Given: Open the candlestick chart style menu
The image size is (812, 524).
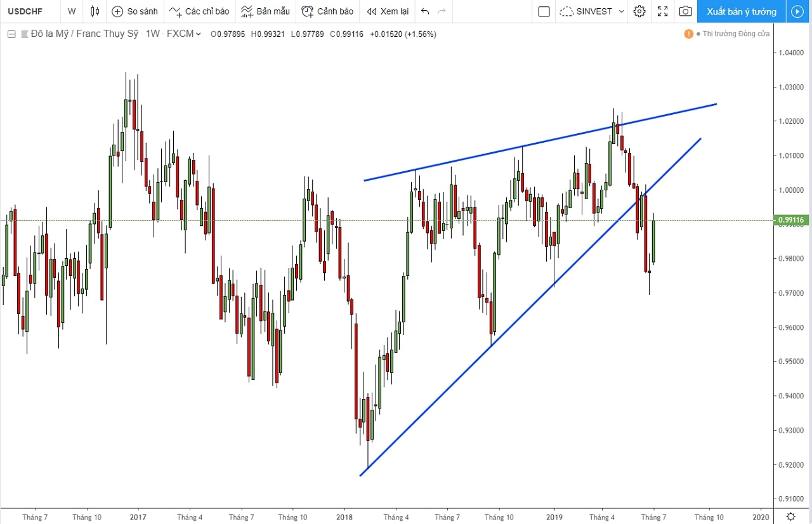Looking at the screenshot, I should (x=95, y=11).
